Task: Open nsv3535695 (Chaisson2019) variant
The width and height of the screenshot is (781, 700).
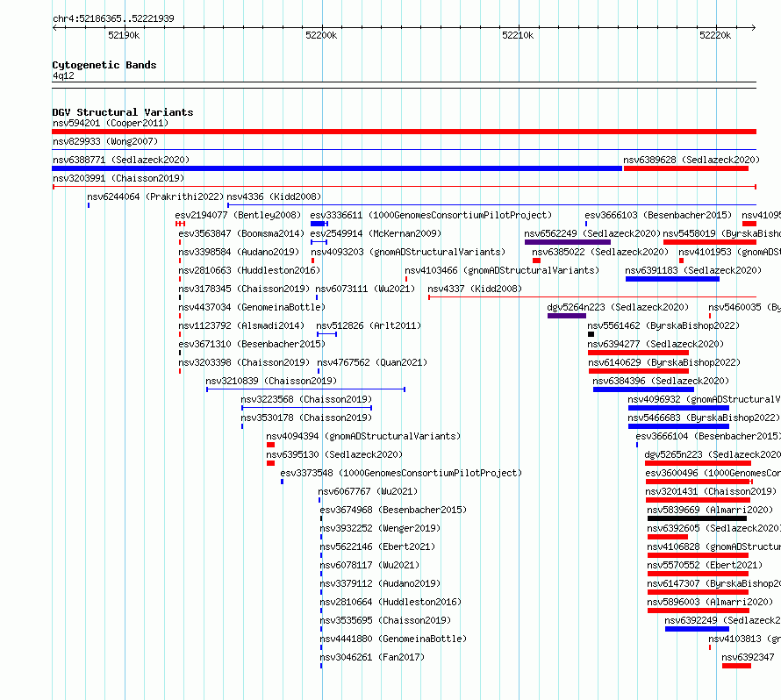Action: click(385, 620)
